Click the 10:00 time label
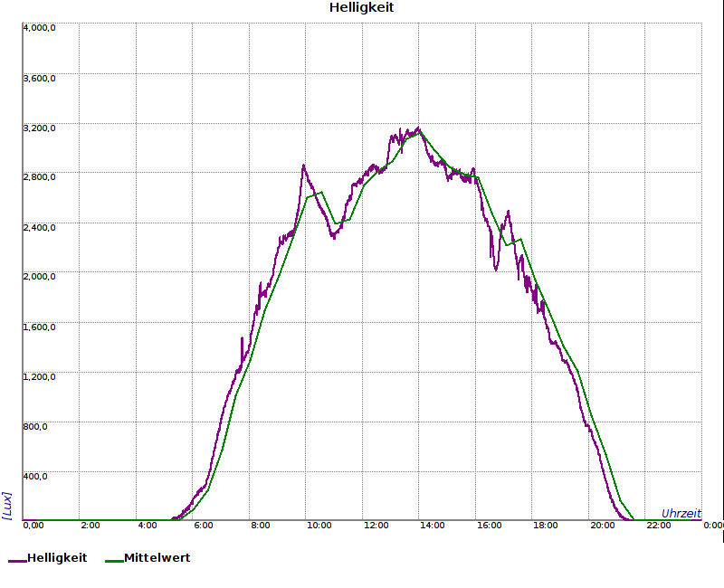 tap(319, 526)
